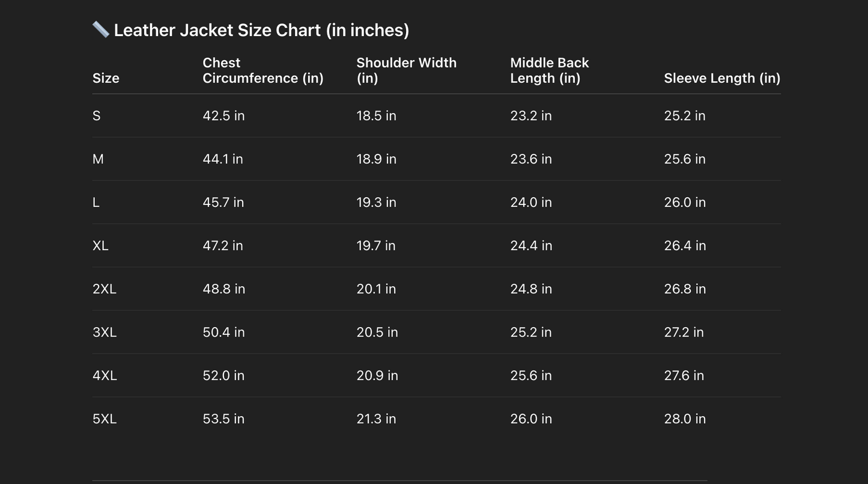
Task: Select the 5XL size row label
Action: 105,418
